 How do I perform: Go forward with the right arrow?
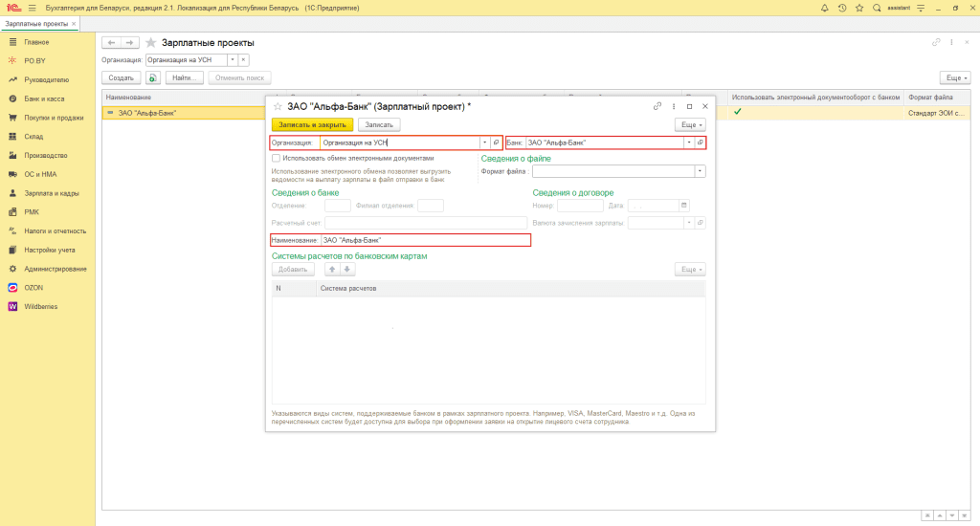(x=129, y=42)
